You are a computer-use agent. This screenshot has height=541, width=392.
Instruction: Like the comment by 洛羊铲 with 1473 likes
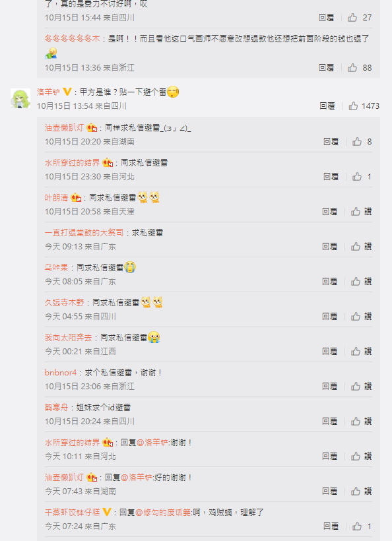tap(353, 106)
